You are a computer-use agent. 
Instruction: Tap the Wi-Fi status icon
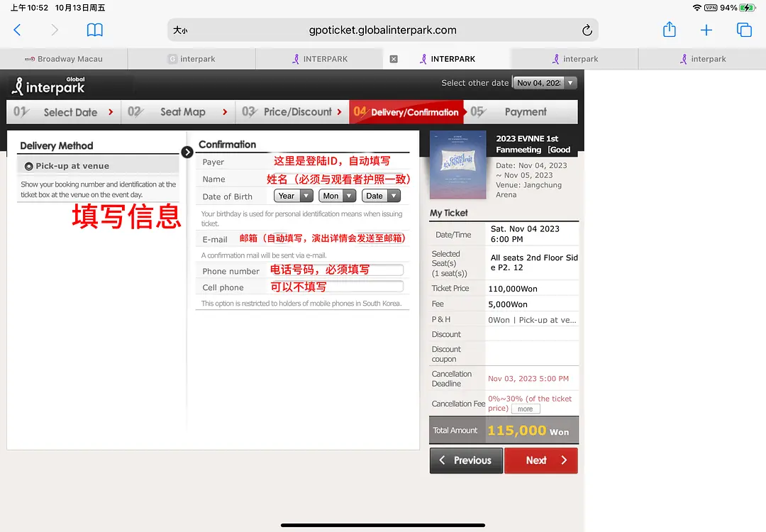pos(697,8)
